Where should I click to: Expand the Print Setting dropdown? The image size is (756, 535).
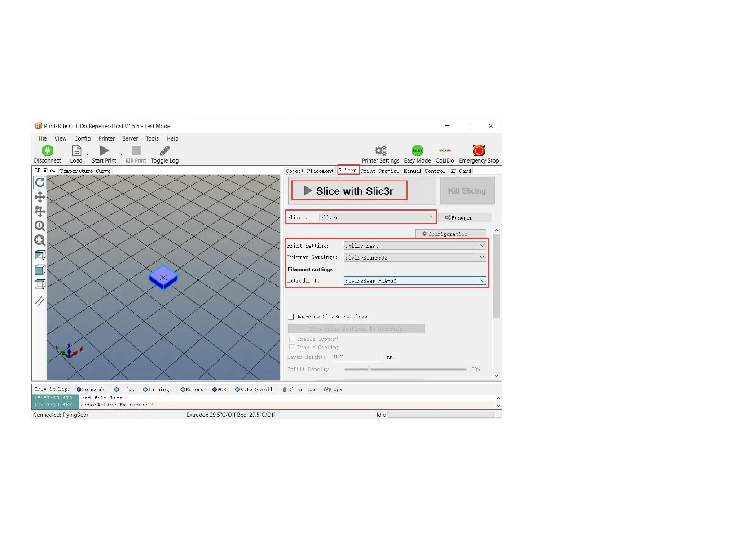(x=414, y=246)
